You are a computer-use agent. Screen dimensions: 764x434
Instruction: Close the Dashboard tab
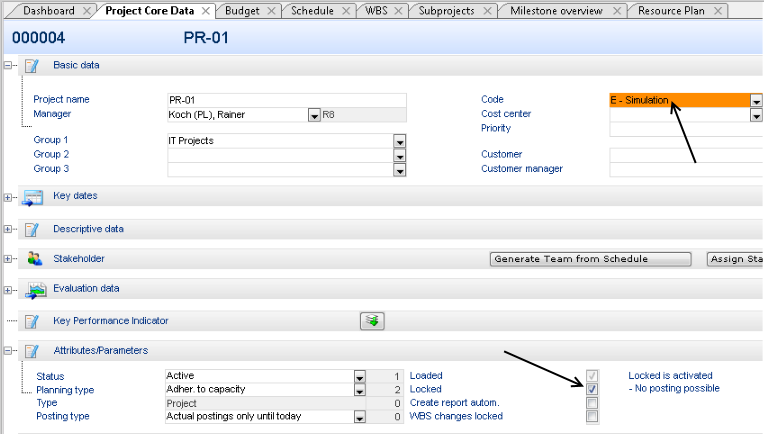click(87, 11)
